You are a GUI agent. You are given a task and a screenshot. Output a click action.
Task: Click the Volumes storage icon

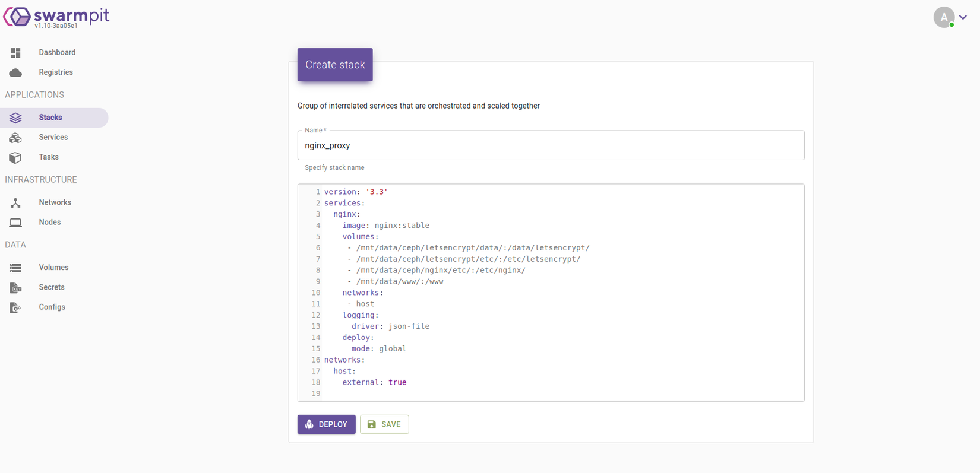[x=15, y=268]
